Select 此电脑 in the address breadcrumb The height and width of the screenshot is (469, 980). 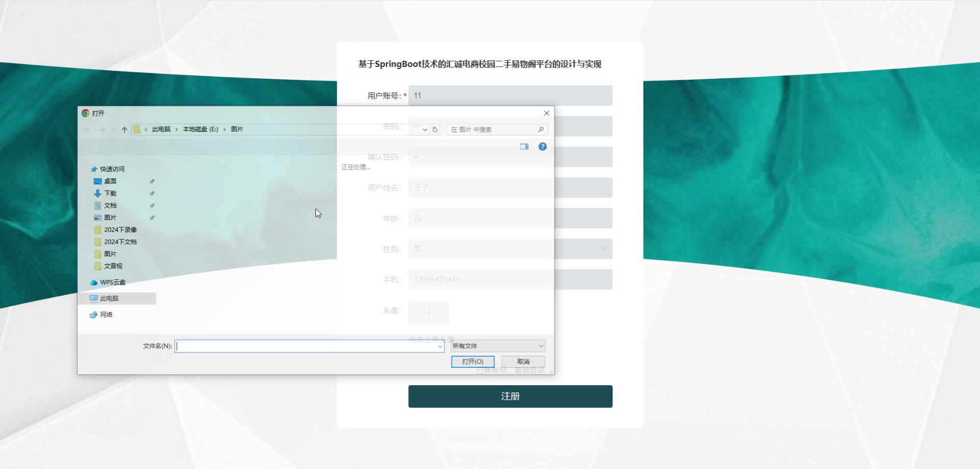coord(161,129)
